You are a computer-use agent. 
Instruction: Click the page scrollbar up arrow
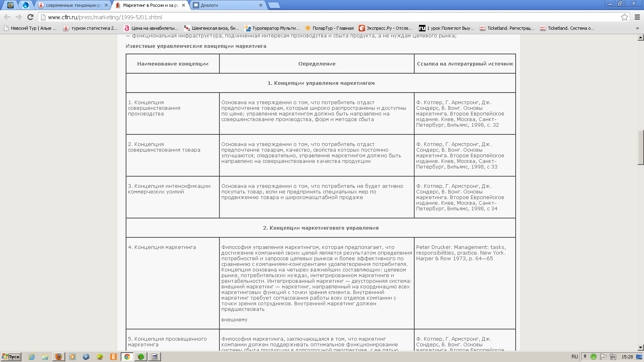[640, 37]
